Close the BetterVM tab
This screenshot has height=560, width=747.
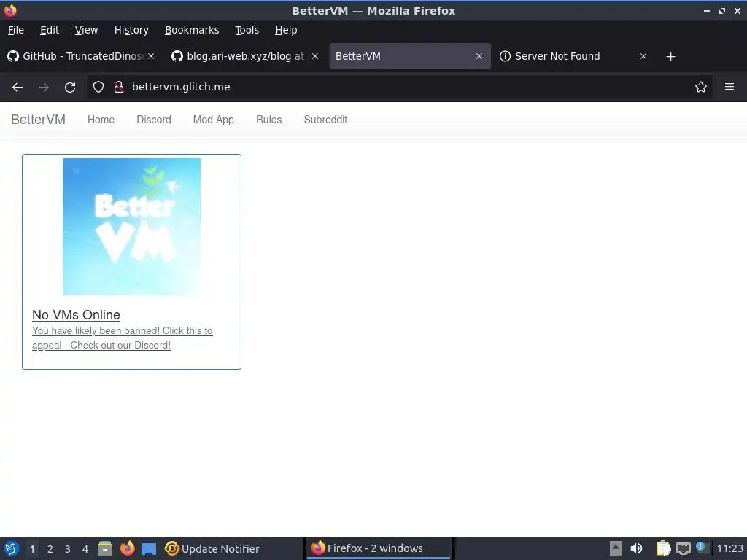(479, 56)
